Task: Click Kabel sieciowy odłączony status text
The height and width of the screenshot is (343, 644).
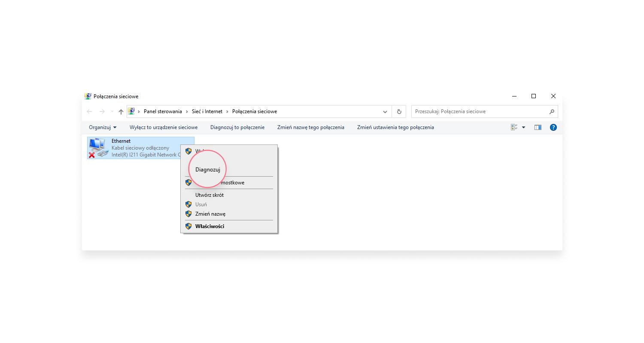Action: (140, 148)
